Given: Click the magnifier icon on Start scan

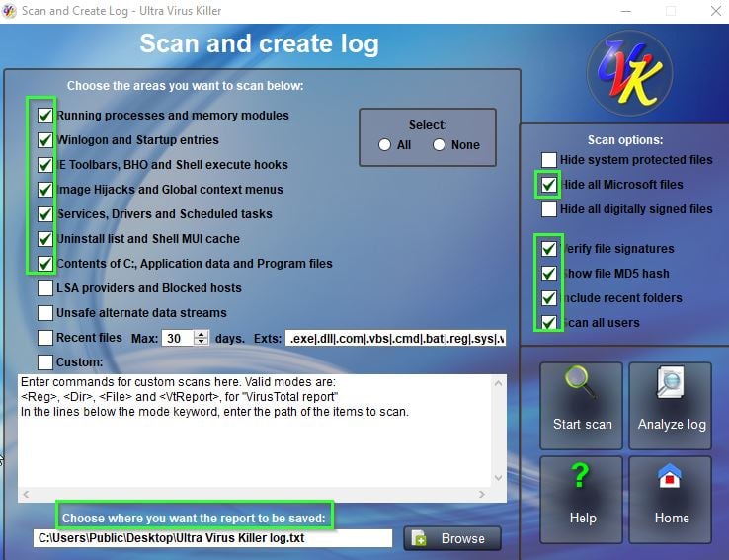Looking at the screenshot, I should pos(580,383).
